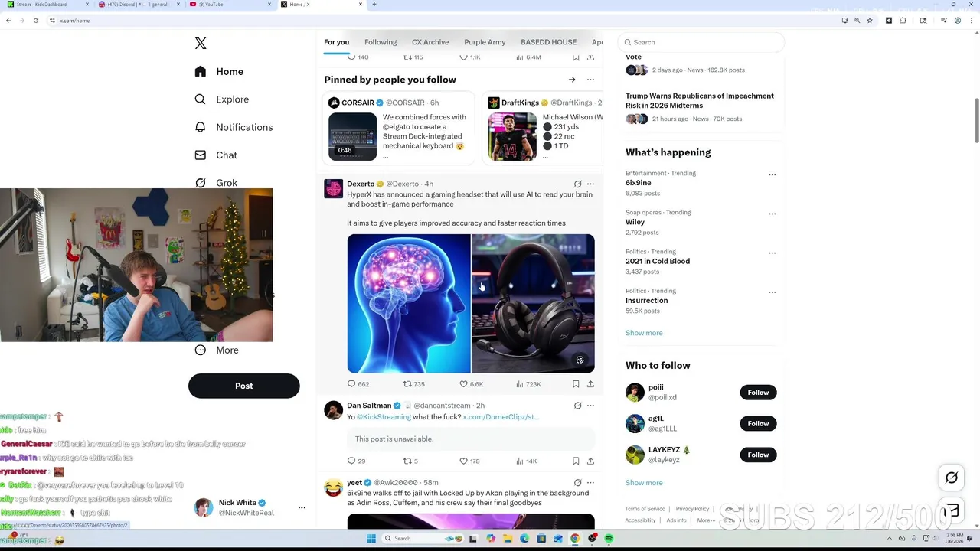This screenshot has width=980, height=551.
Task: Open more options for Wiley trend
Action: pos(772,214)
